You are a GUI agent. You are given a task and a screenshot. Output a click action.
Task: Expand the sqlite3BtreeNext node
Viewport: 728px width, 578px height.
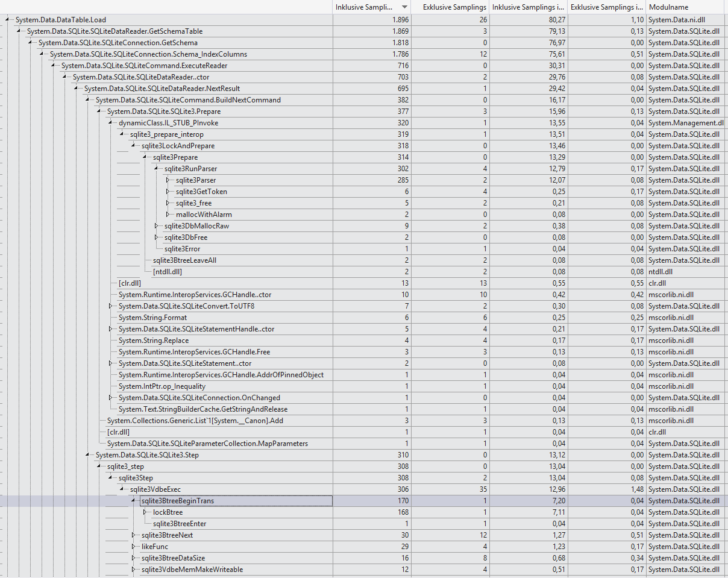tap(134, 535)
